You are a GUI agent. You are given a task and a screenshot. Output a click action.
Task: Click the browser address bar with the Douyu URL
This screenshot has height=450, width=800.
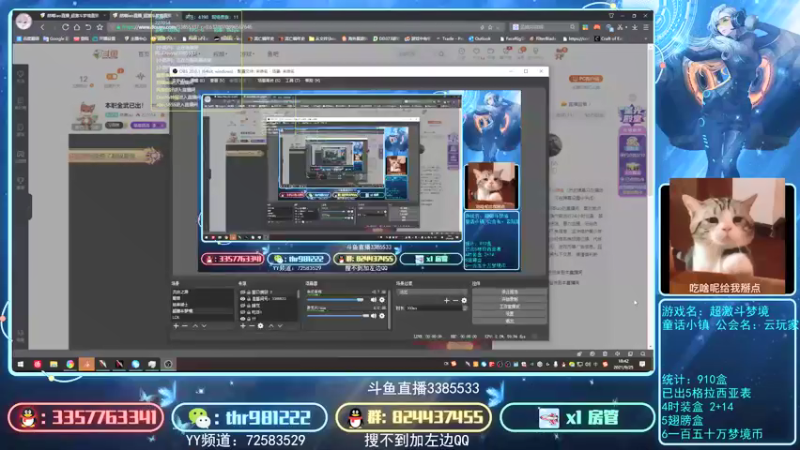pyautogui.click(x=306, y=27)
